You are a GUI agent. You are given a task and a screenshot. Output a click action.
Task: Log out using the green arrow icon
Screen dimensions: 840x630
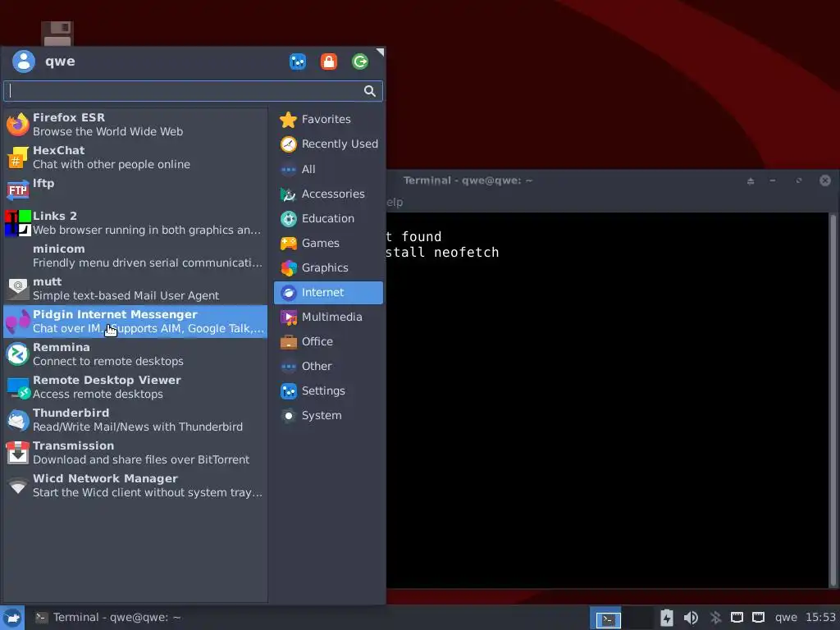click(360, 62)
